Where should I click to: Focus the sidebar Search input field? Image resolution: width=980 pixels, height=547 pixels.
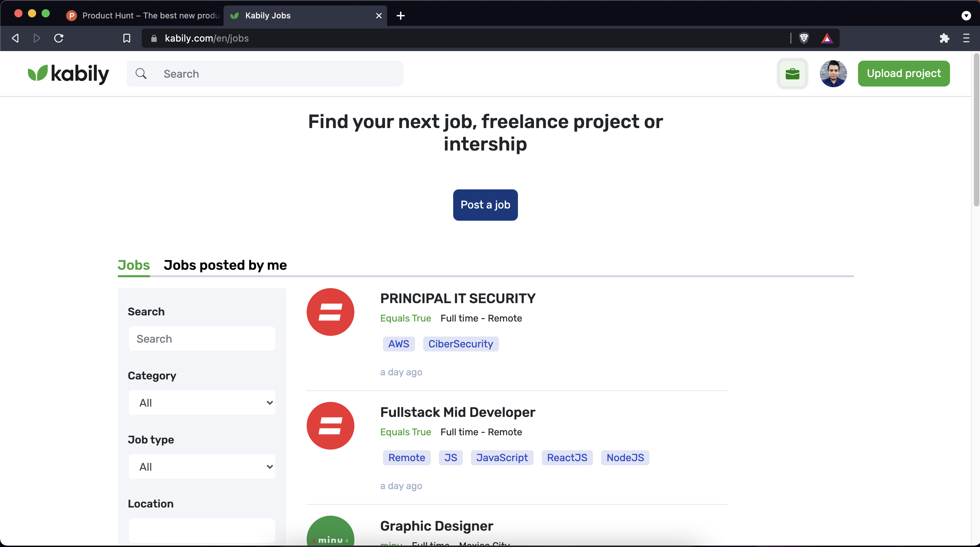(x=202, y=339)
